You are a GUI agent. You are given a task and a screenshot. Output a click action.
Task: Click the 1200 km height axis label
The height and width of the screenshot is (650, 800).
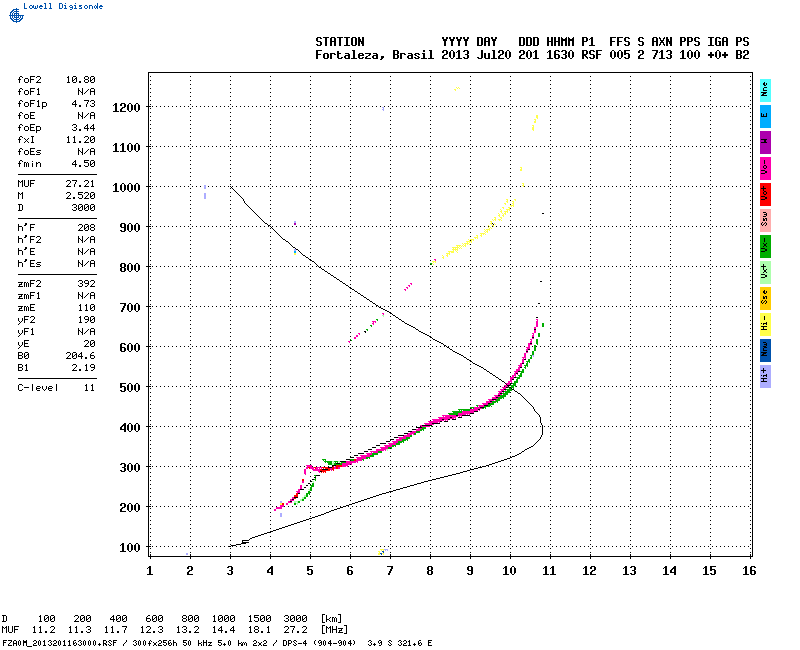tap(126, 108)
